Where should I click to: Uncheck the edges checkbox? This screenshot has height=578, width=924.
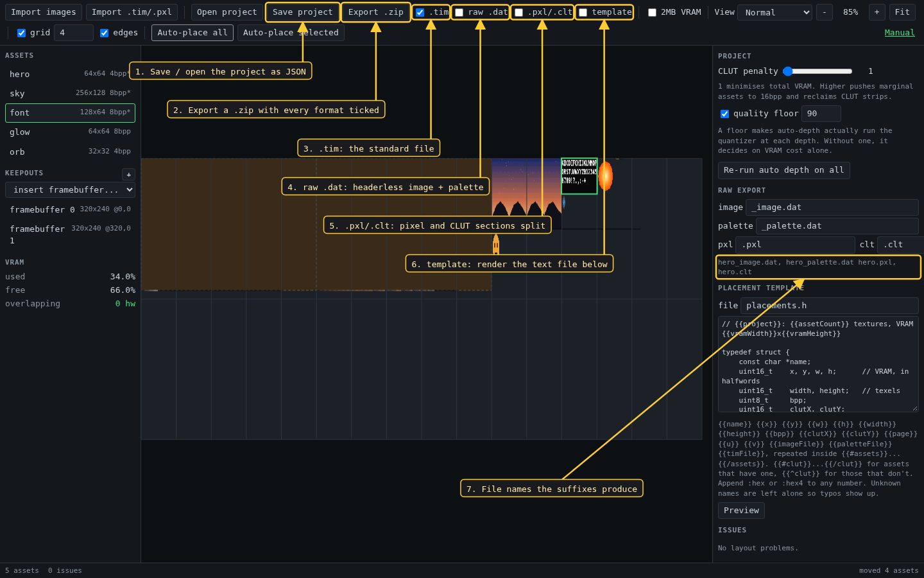pos(104,33)
